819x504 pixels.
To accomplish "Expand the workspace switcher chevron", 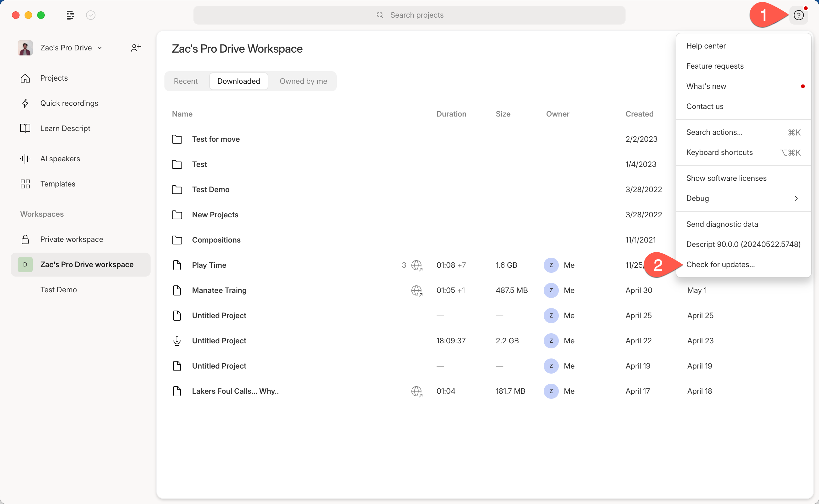I will [x=99, y=48].
